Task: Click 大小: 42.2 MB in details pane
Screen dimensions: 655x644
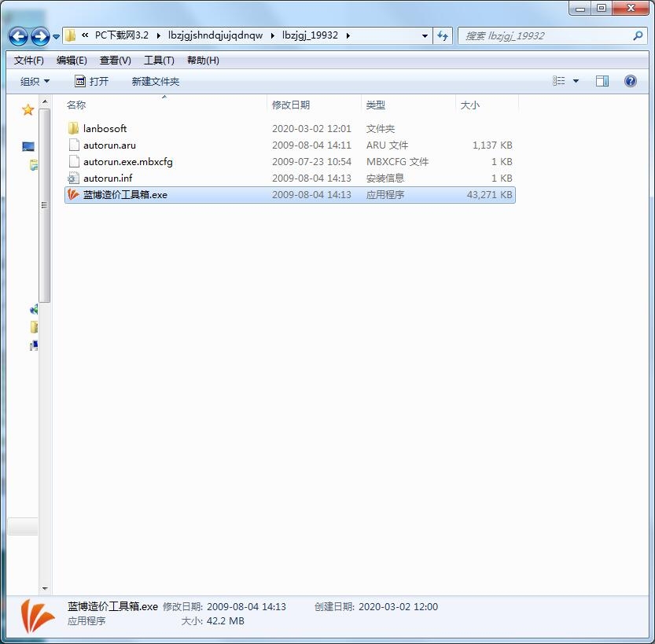Action: [212, 621]
